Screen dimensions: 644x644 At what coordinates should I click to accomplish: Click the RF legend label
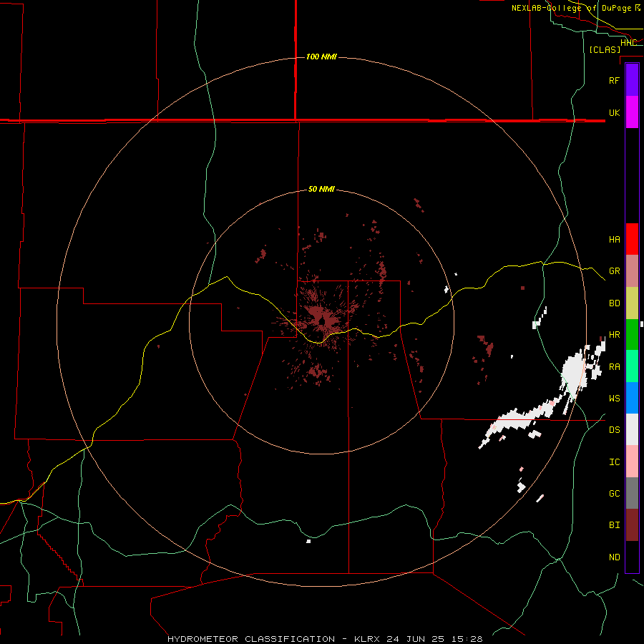[614, 80]
